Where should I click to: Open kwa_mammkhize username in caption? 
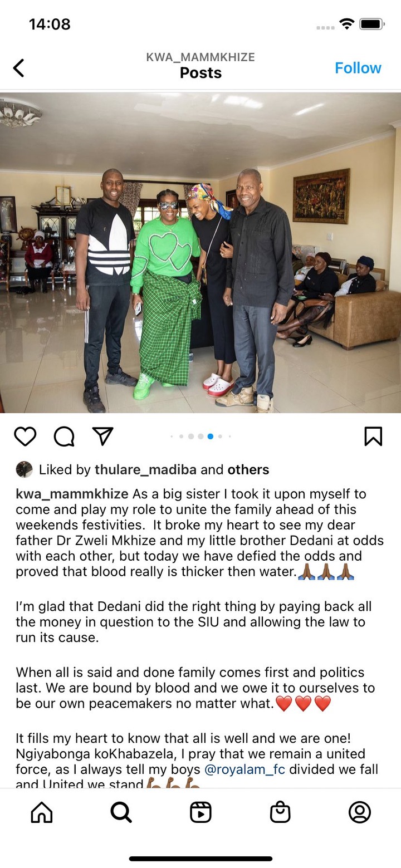click(72, 494)
